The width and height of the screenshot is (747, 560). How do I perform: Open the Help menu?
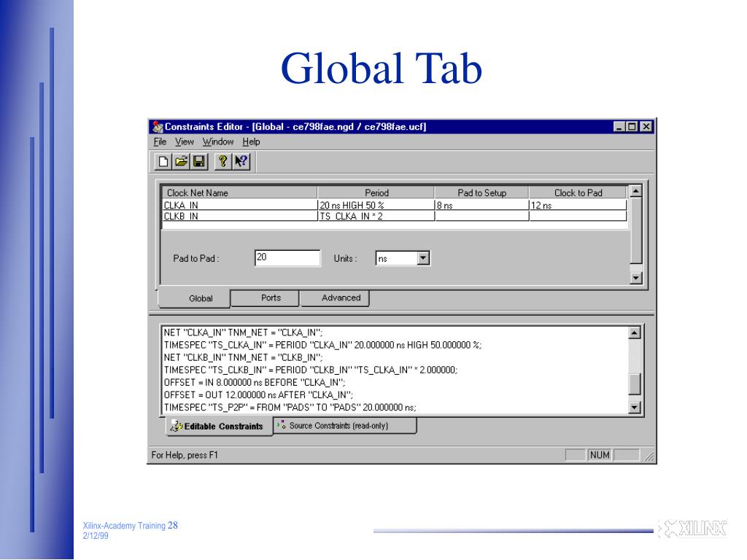point(251,141)
